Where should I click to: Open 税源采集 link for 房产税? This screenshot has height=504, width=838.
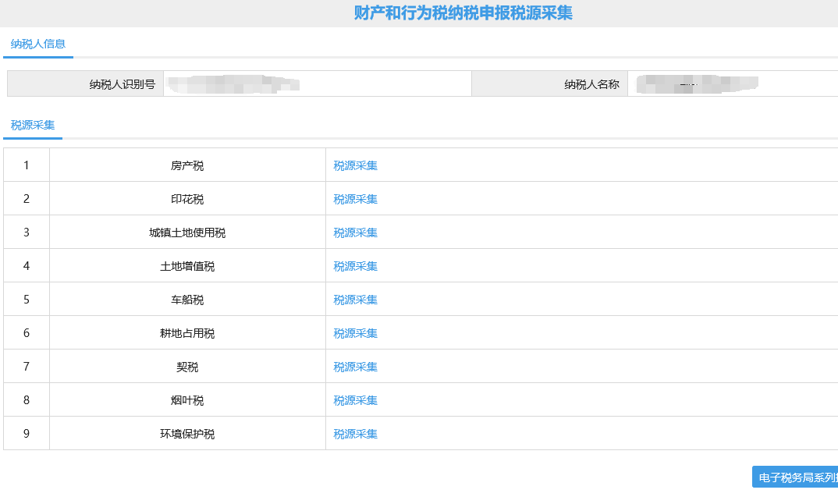click(355, 165)
